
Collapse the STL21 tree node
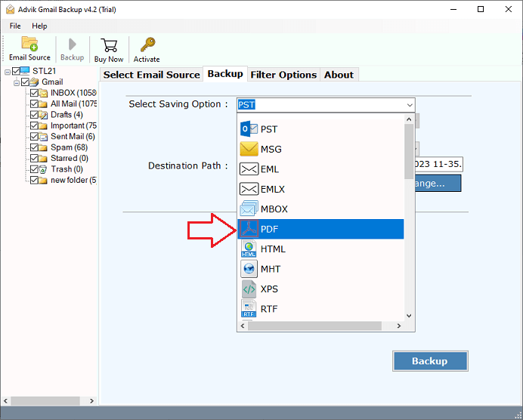tap(8, 71)
